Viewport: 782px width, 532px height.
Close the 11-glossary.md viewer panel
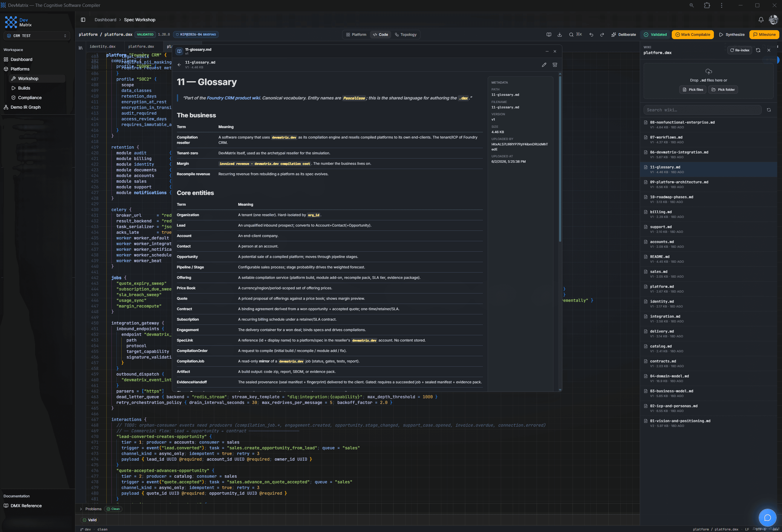(555, 51)
